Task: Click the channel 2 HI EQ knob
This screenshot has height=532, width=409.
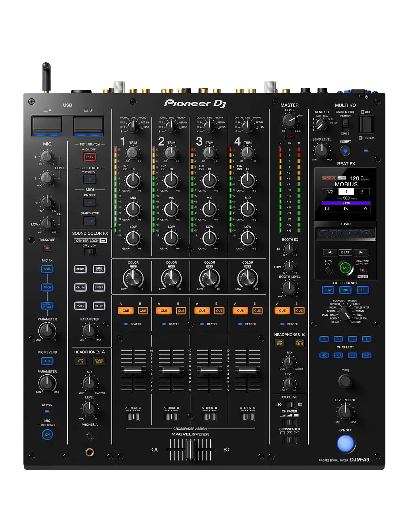Action: tap(171, 181)
